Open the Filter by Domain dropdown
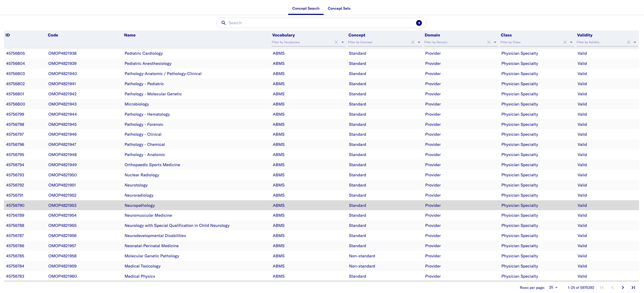The width and height of the screenshot is (644, 293). [495, 42]
